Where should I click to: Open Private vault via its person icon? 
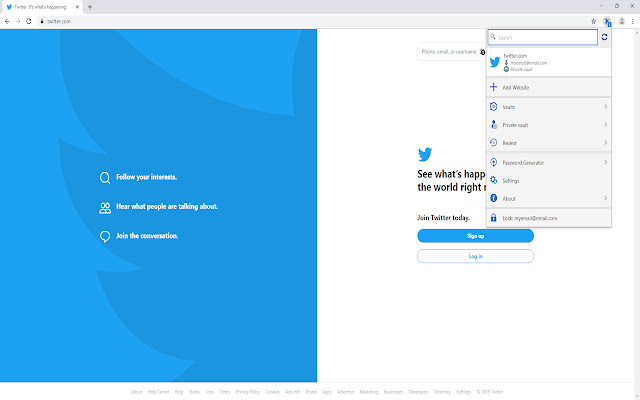coord(493,124)
